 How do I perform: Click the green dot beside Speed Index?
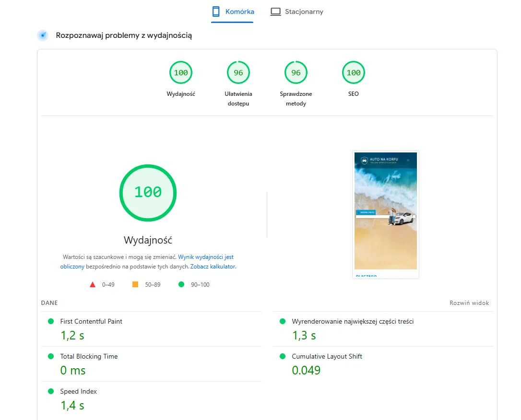51,391
